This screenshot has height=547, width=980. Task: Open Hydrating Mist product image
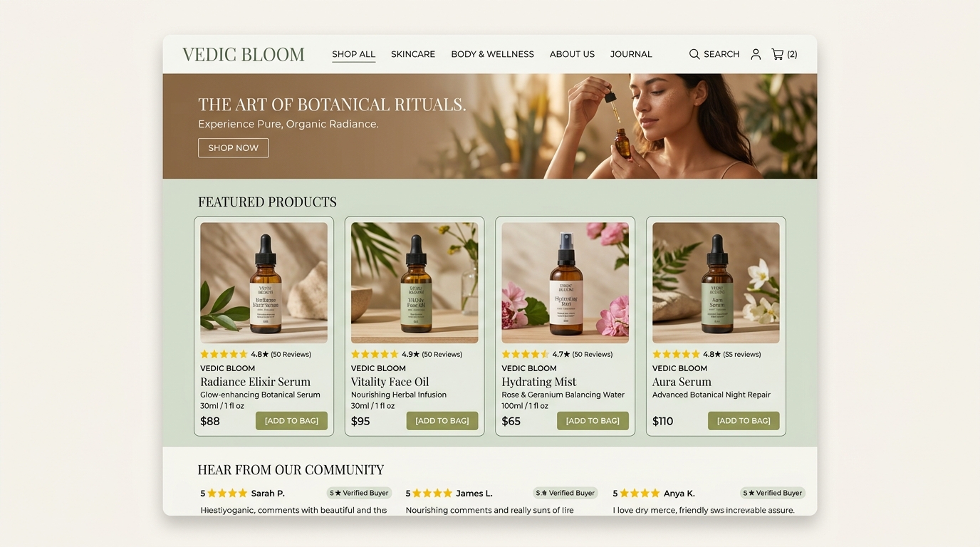(x=565, y=283)
